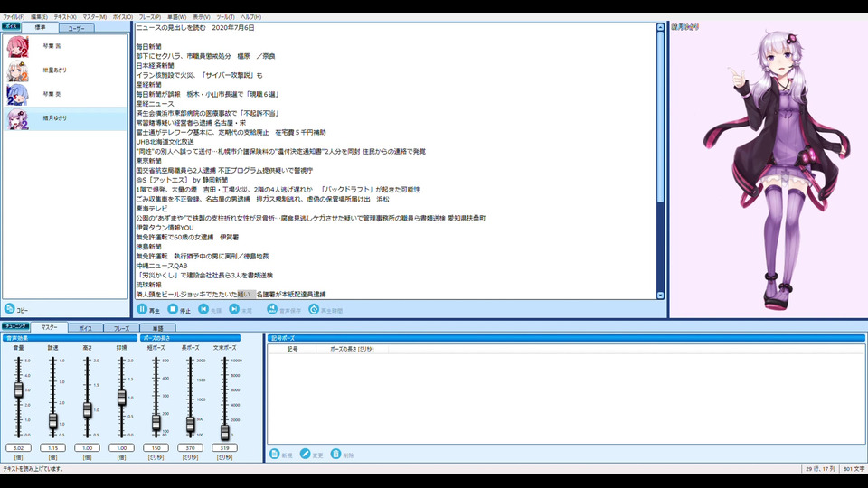Click the 29 行, 17 列 status bar entry
Screen dimensions: 868x488
coord(820,469)
